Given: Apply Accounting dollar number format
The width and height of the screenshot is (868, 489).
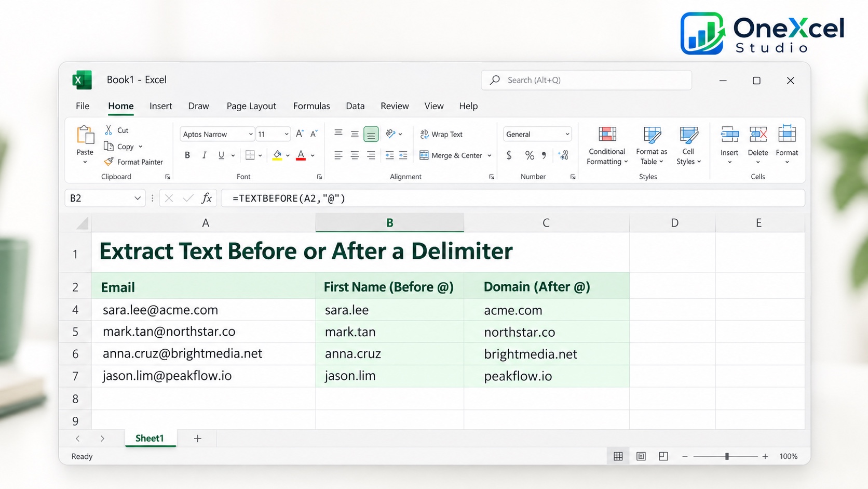Looking at the screenshot, I should pos(509,155).
